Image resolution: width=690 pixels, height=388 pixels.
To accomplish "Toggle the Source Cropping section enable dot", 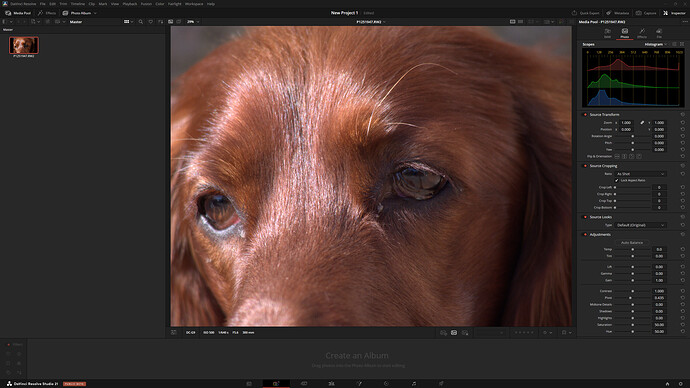I will point(585,166).
